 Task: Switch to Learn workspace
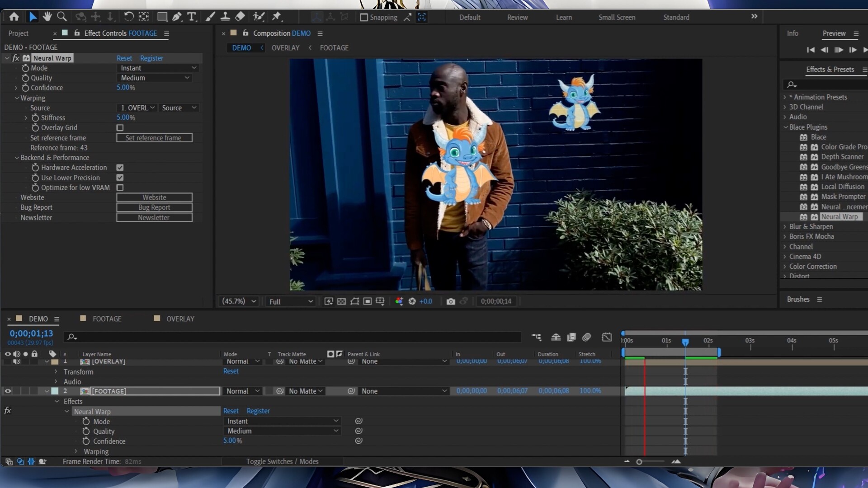click(x=564, y=17)
